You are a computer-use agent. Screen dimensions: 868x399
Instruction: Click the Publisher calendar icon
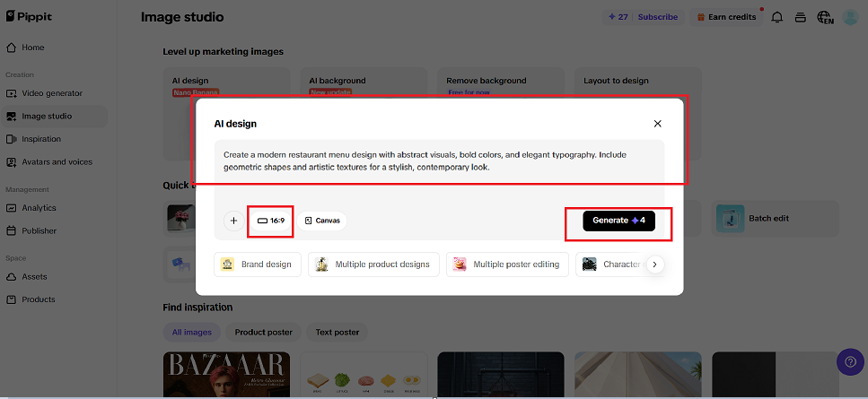pos(11,230)
